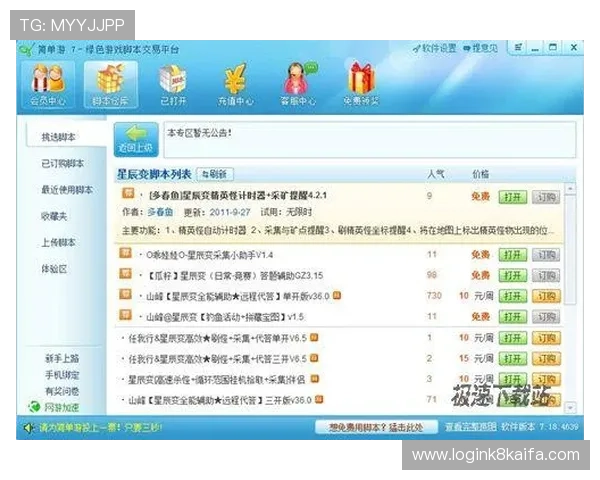This screenshot has width=600, height=480.
Task: Click 订购 for 任我行 代答三开V6.5
Action: (x=546, y=359)
